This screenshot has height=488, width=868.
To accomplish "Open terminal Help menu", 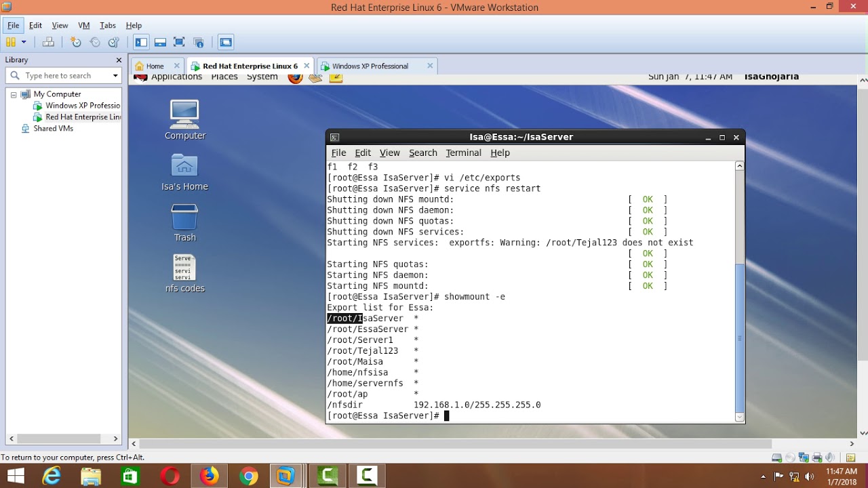I will (x=500, y=152).
